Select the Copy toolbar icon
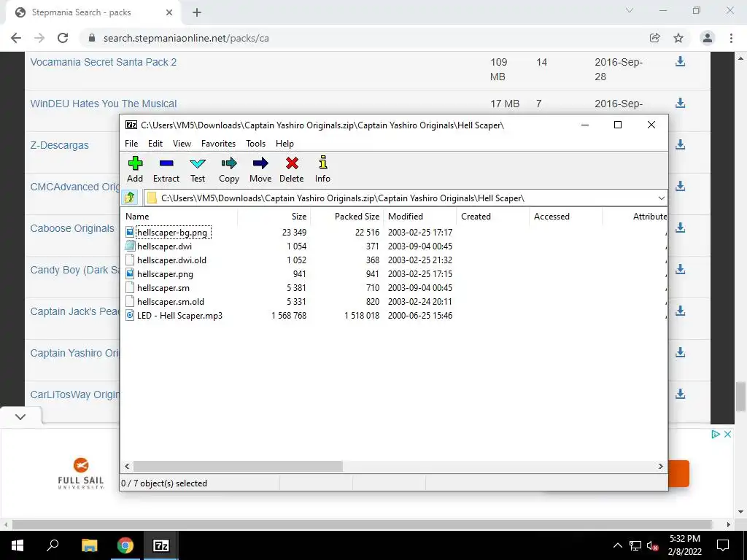The width and height of the screenshot is (747, 560). tap(228, 163)
